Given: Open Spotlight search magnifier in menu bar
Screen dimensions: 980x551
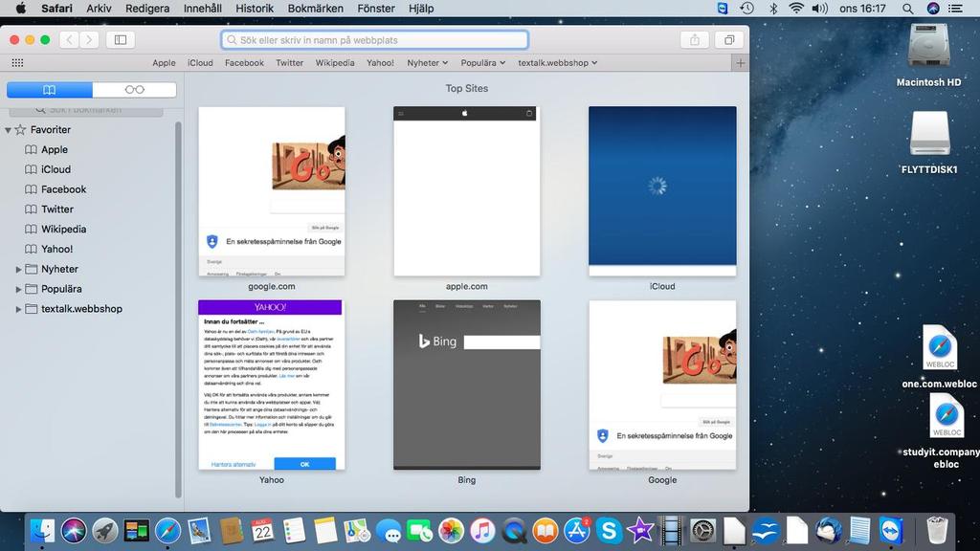Looking at the screenshot, I should [x=907, y=8].
